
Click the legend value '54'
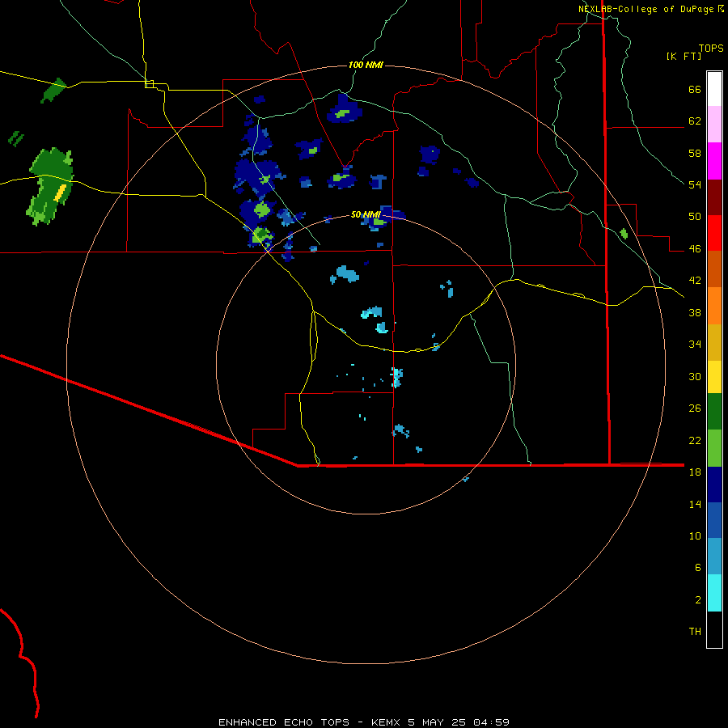coord(695,184)
